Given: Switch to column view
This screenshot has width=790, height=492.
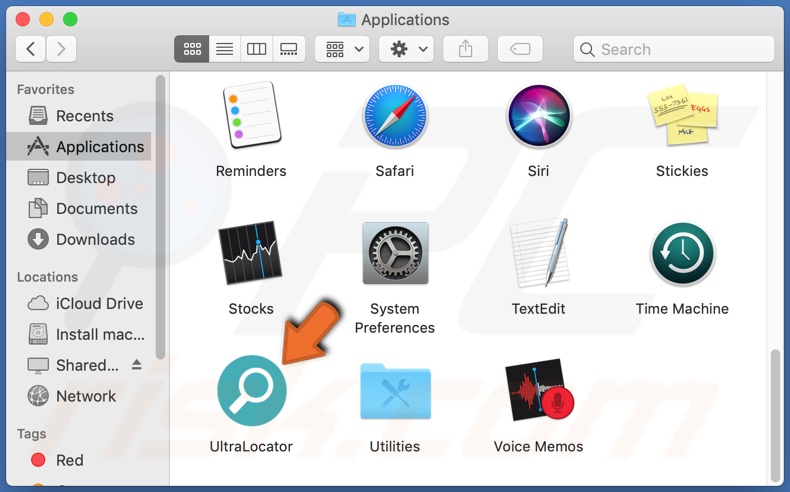Looking at the screenshot, I should [256, 49].
